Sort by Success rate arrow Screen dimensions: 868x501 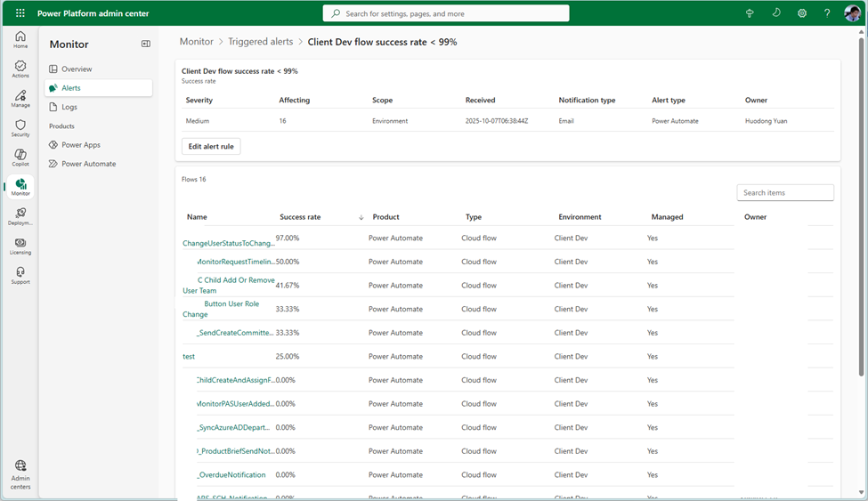pos(361,217)
